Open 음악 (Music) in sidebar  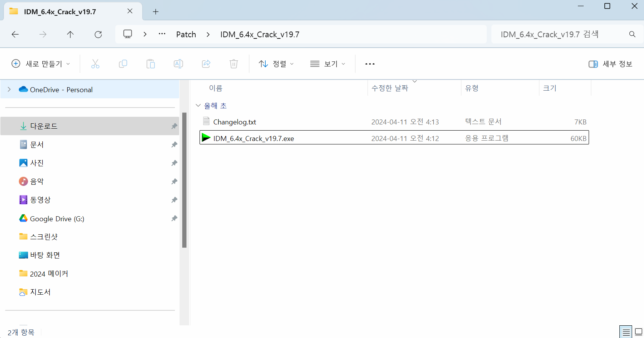tap(90, 181)
